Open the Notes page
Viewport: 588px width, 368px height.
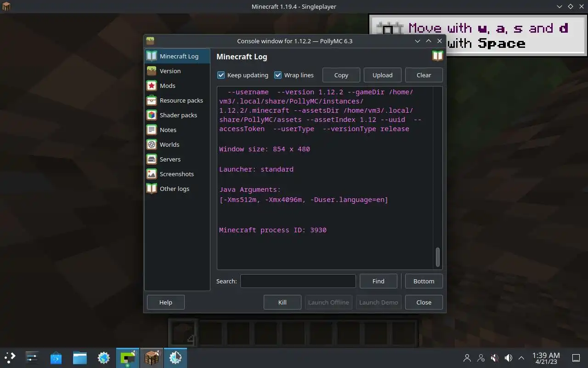(x=177, y=130)
